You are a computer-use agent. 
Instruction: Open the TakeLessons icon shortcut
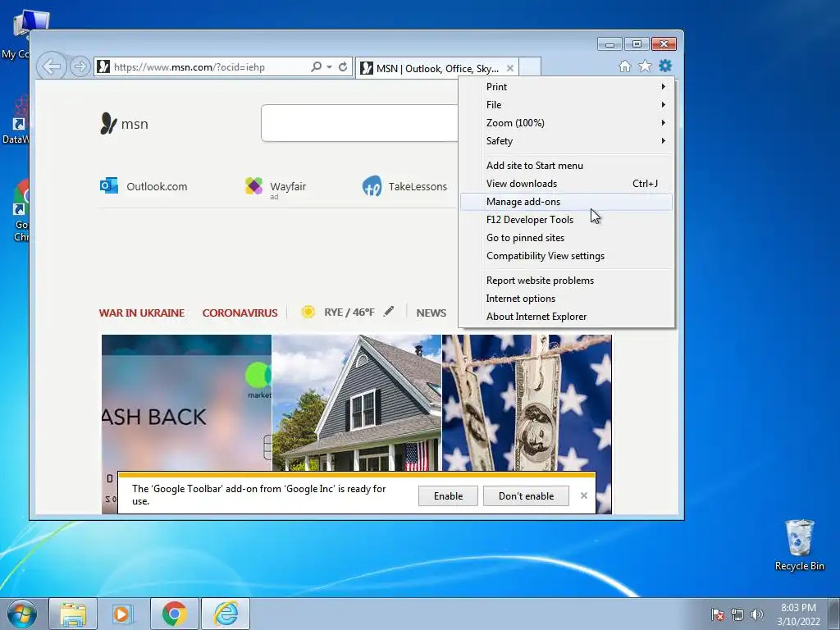[372, 186]
